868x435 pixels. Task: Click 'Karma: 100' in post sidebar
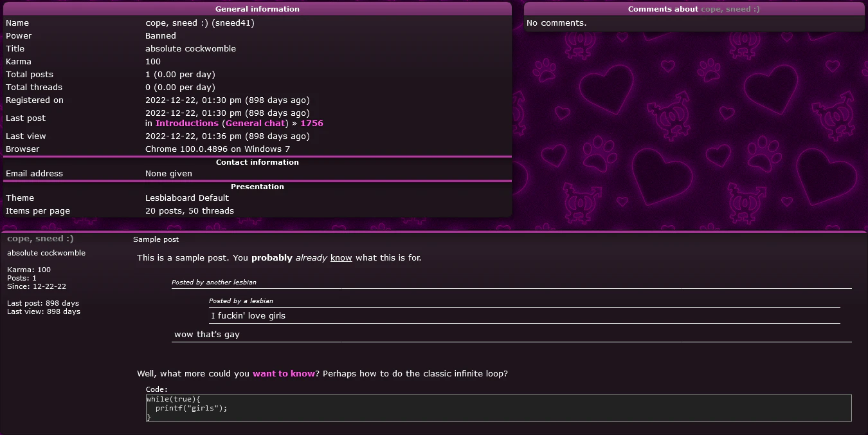point(29,270)
